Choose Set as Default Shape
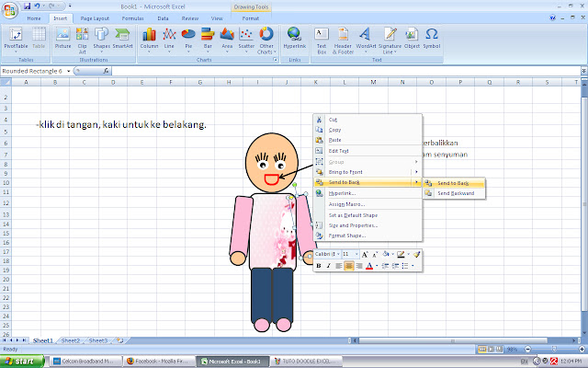The width and height of the screenshot is (588, 368). pos(367,215)
